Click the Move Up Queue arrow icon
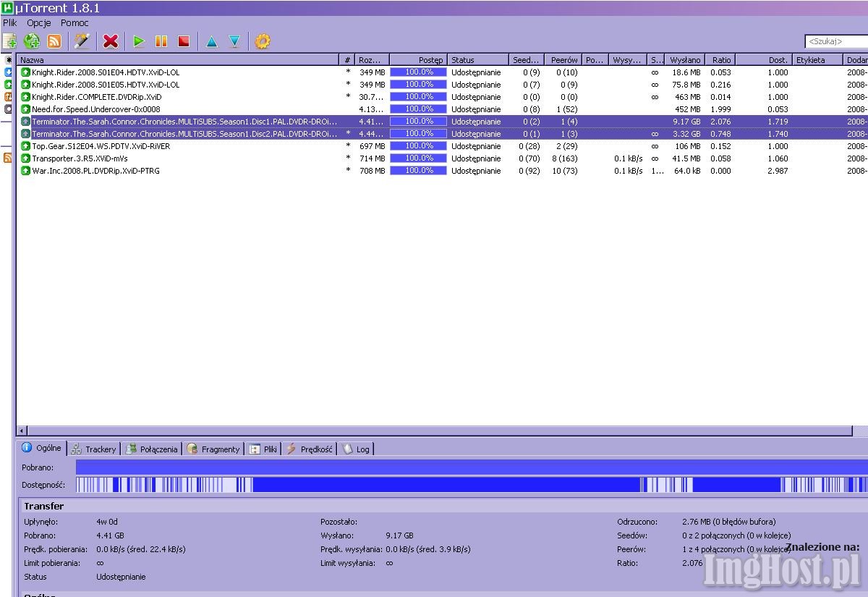The height and width of the screenshot is (597, 868). pos(211,42)
